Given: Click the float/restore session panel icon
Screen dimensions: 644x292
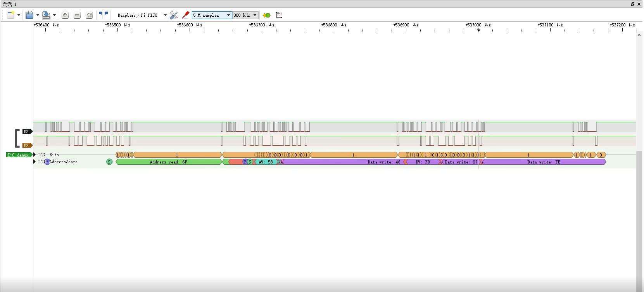Looking at the screenshot, I should [633, 4].
